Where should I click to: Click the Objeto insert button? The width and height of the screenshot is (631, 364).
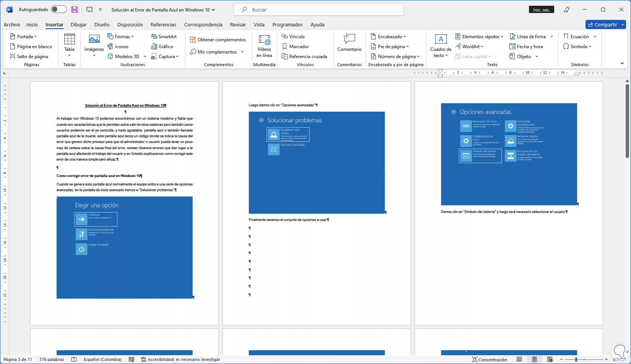point(520,57)
